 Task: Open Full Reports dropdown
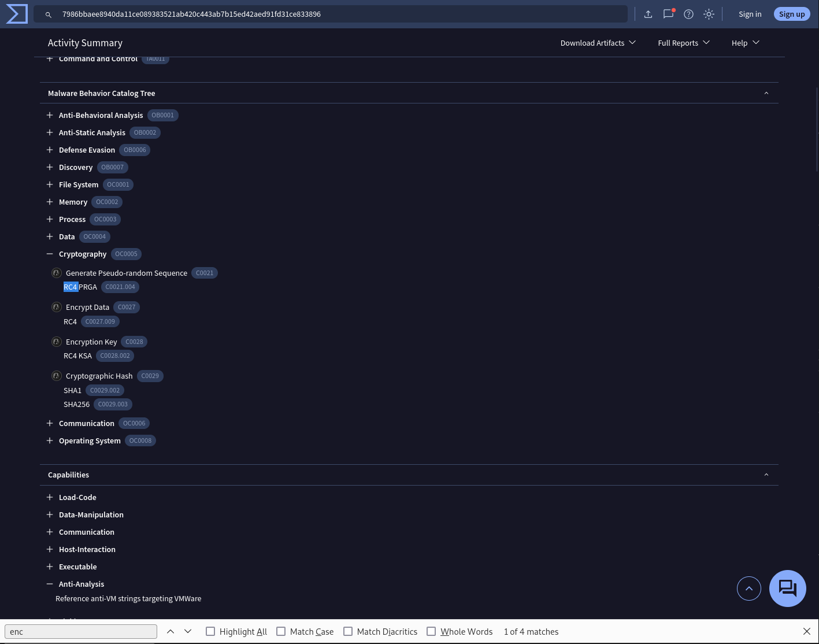[x=684, y=43]
